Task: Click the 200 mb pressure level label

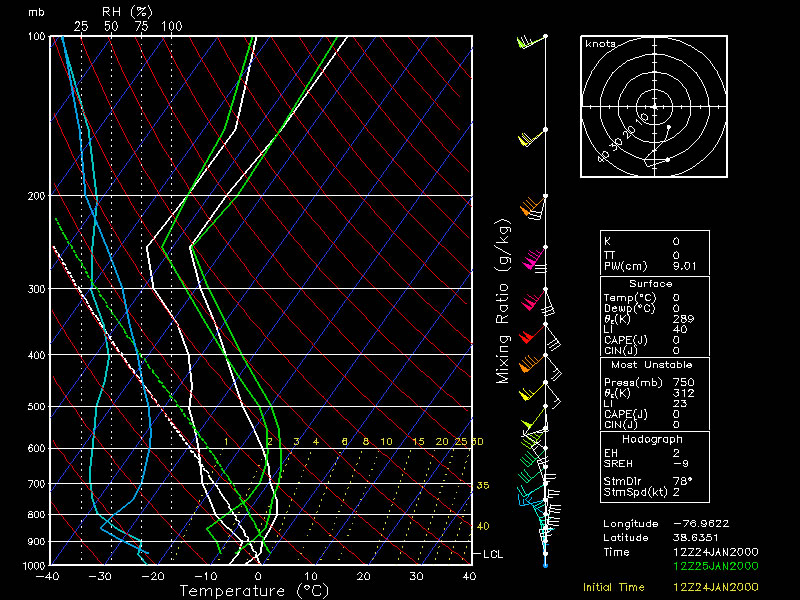Action: (x=36, y=196)
